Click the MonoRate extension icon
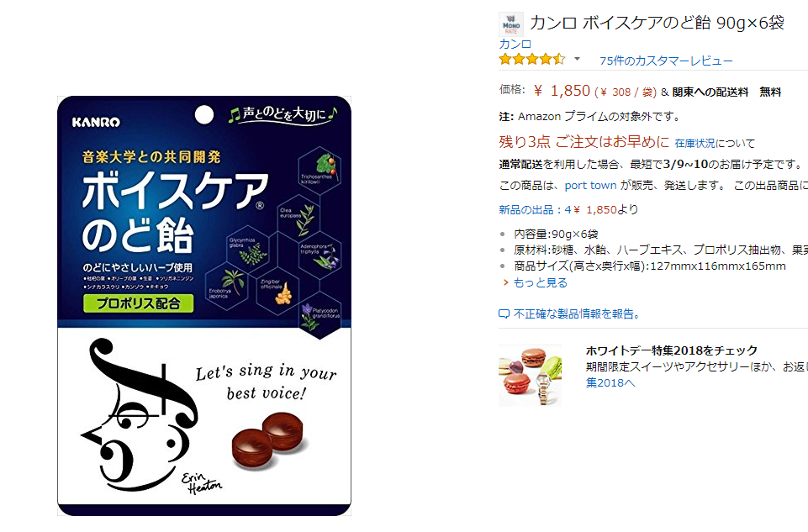 (x=511, y=24)
